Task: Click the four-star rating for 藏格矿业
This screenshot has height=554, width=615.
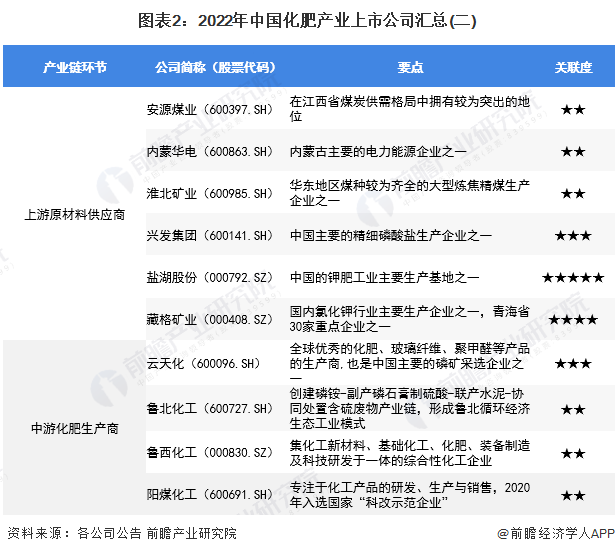Action: (572, 319)
